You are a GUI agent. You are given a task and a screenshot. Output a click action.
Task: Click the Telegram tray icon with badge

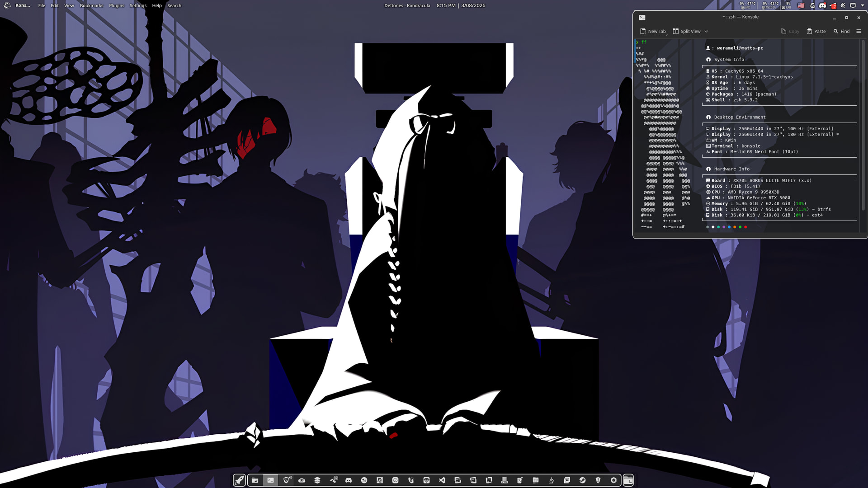833,5
